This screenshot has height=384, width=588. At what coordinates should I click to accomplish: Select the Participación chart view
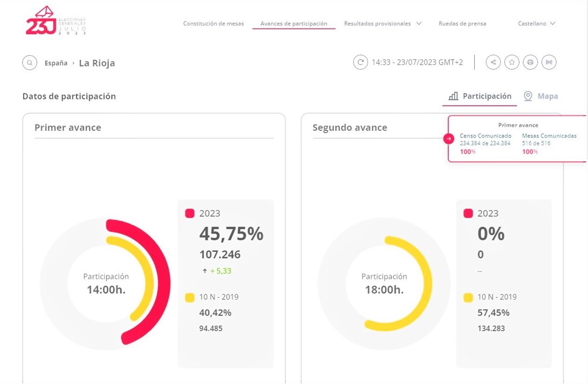[x=480, y=96]
